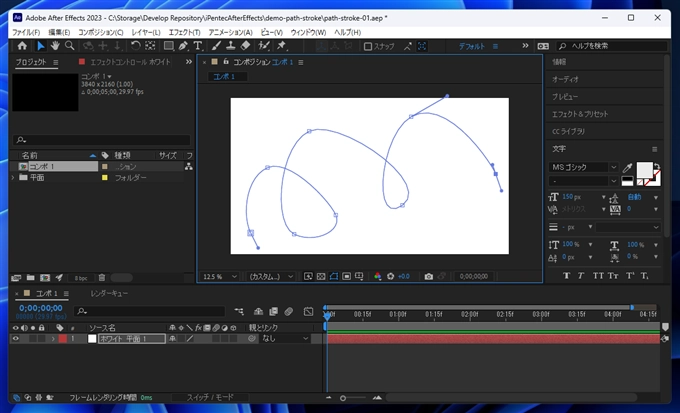Enable the スナップ checkbox
The height and width of the screenshot is (413, 680).
[x=368, y=46]
